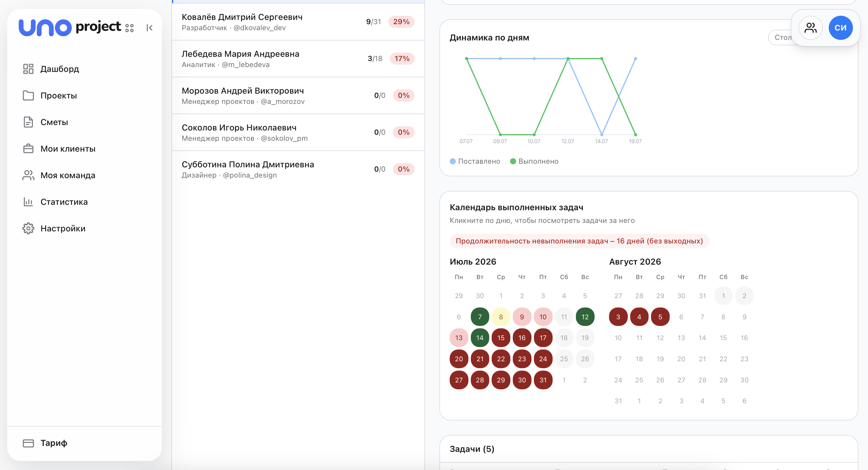
Task: Select employee Морозов Андрей Викторович
Action: 298,95
